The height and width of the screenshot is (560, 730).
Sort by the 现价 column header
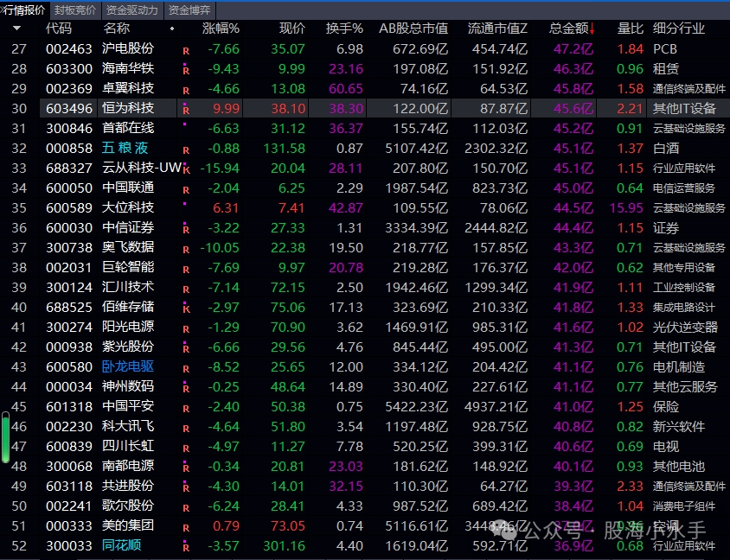click(292, 29)
